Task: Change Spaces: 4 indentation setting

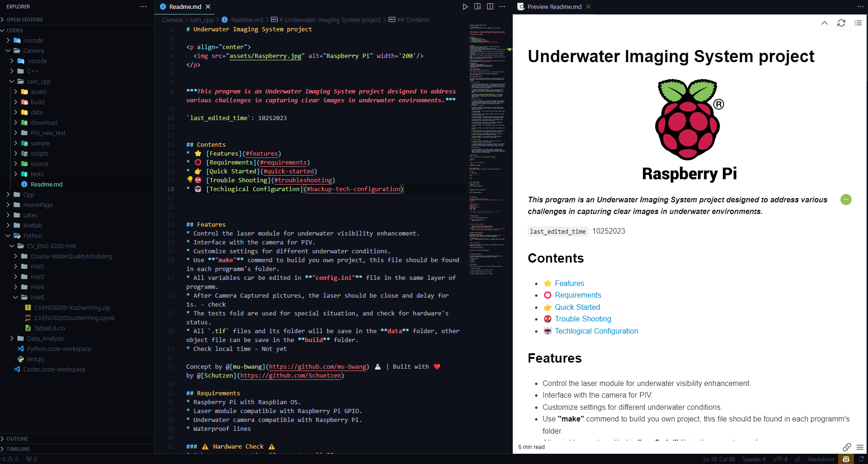Action: (x=754, y=459)
